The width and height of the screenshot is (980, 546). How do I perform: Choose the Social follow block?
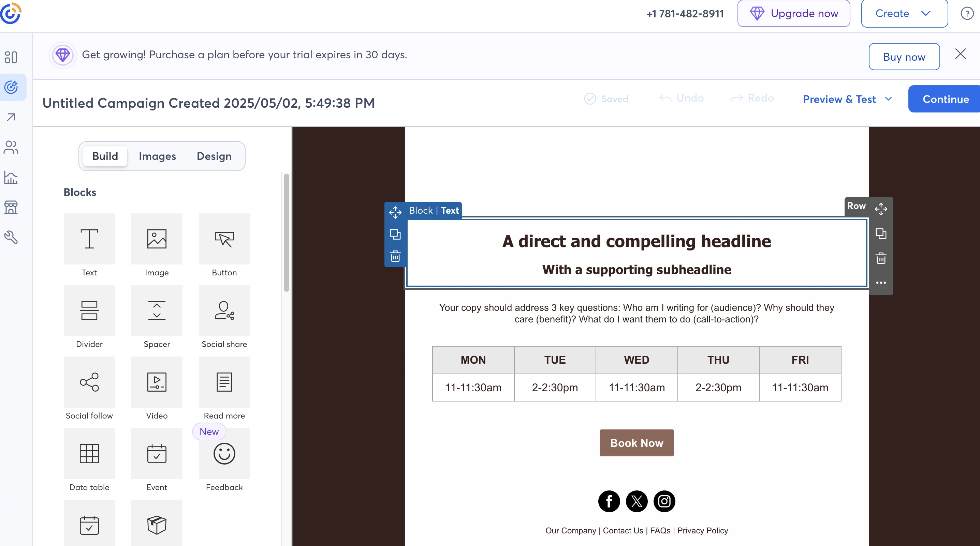pyautogui.click(x=89, y=382)
